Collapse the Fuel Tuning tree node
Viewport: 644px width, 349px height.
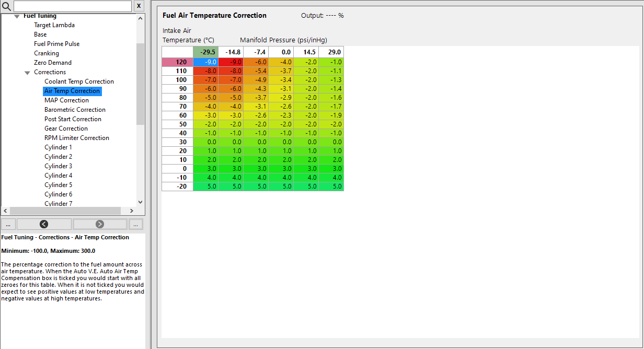(17, 16)
